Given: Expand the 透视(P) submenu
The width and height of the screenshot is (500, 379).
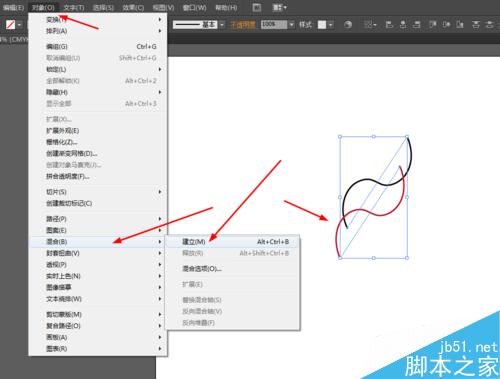Looking at the screenshot, I should [98, 265].
